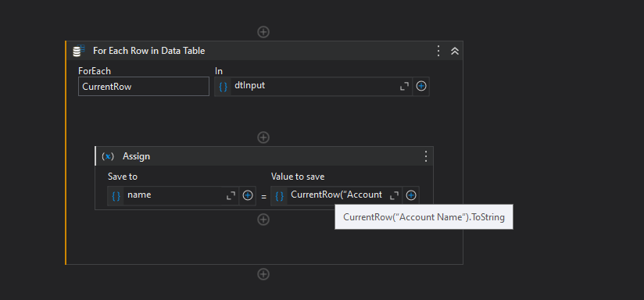Add activity above For Each Row container
This screenshot has height=300, width=644.
(x=263, y=31)
